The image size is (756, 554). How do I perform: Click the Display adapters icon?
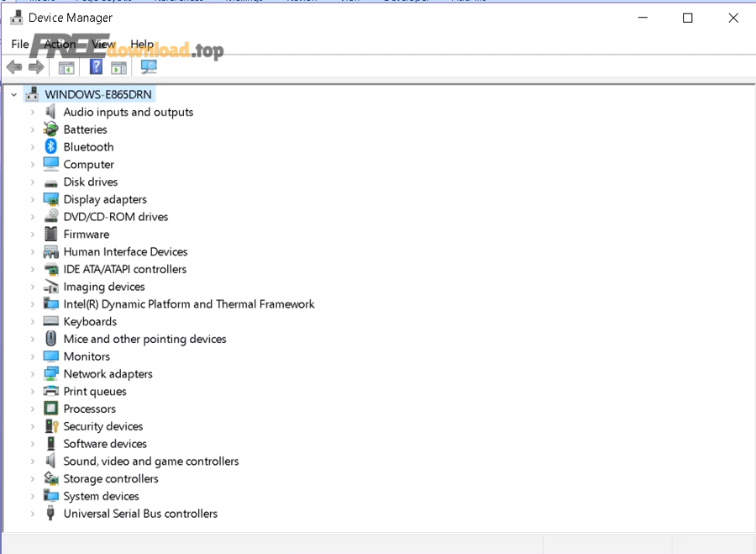tap(50, 199)
